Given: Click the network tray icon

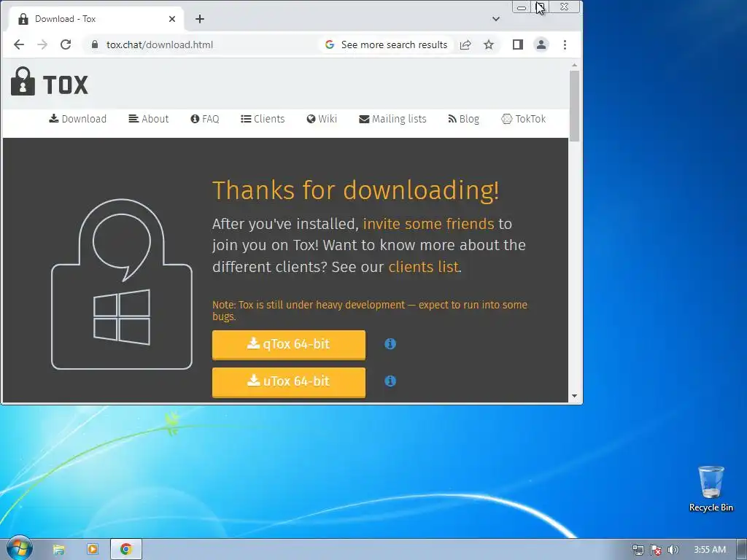Looking at the screenshot, I should (x=638, y=550).
